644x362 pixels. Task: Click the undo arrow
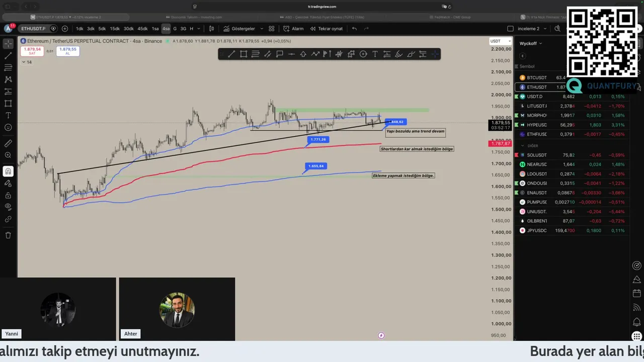click(354, 29)
